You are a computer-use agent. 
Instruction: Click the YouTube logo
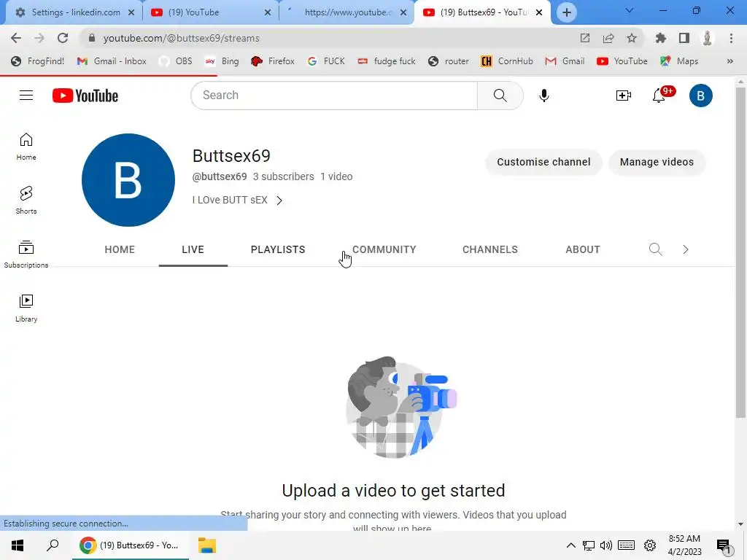tap(85, 96)
